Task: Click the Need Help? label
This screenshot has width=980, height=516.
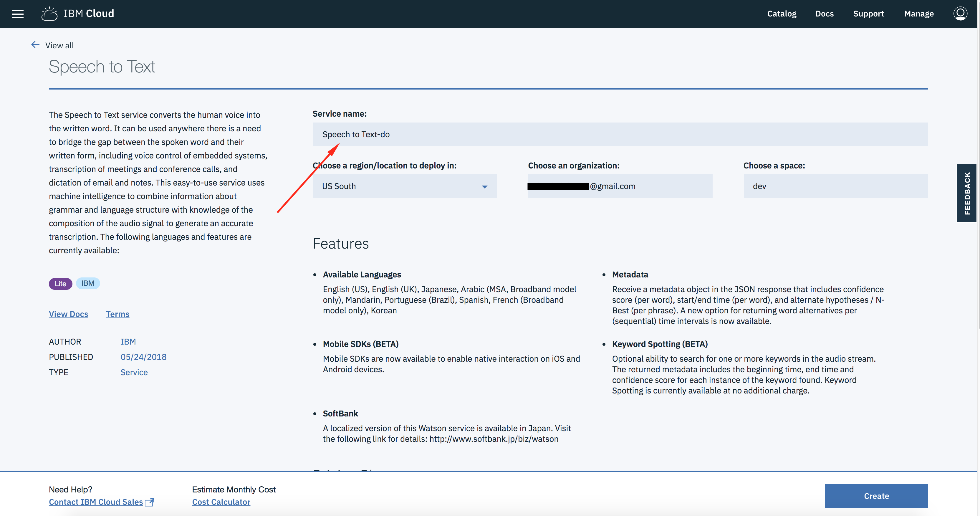Action: (x=70, y=489)
